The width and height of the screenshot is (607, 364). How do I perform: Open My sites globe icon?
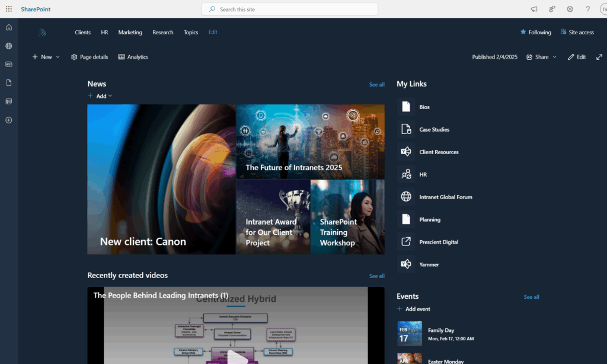(9, 46)
